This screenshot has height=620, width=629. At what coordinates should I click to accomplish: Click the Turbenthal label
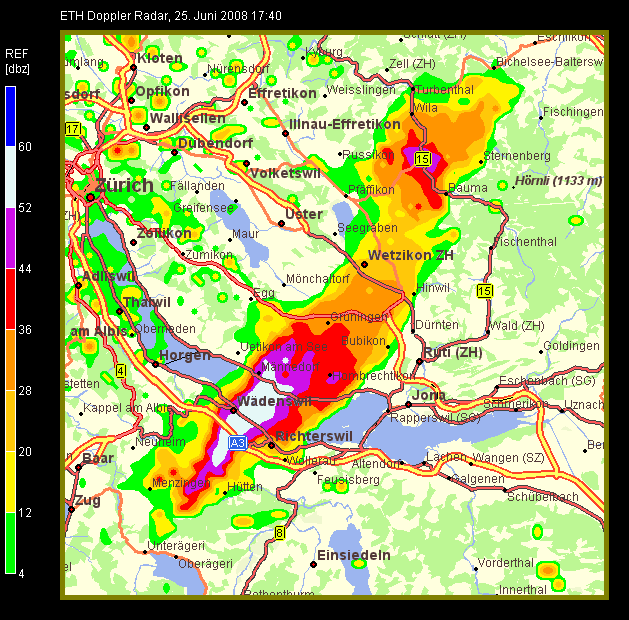(x=444, y=89)
